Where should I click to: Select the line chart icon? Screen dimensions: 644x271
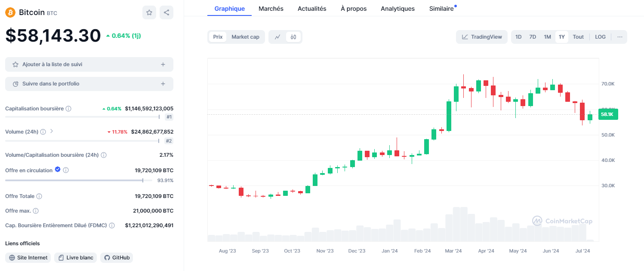[277, 37]
